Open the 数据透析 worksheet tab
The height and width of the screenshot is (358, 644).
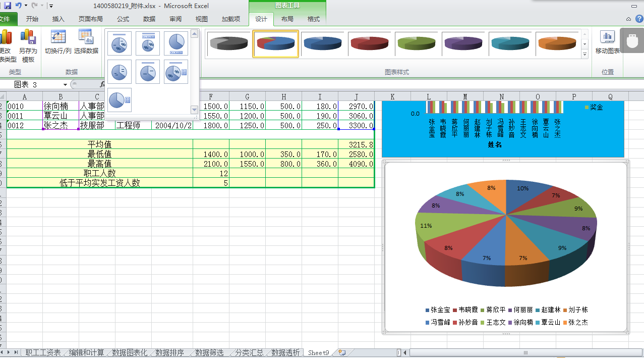point(285,352)
